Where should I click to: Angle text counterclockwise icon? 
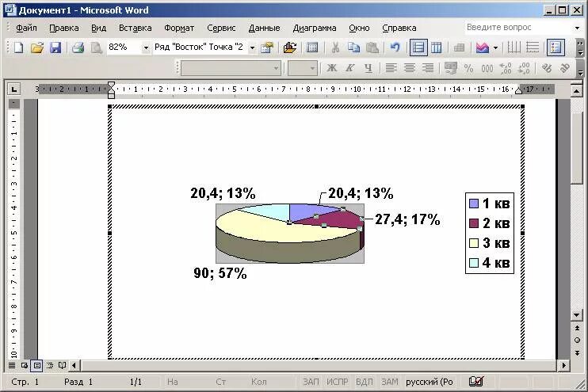(565, 68)
